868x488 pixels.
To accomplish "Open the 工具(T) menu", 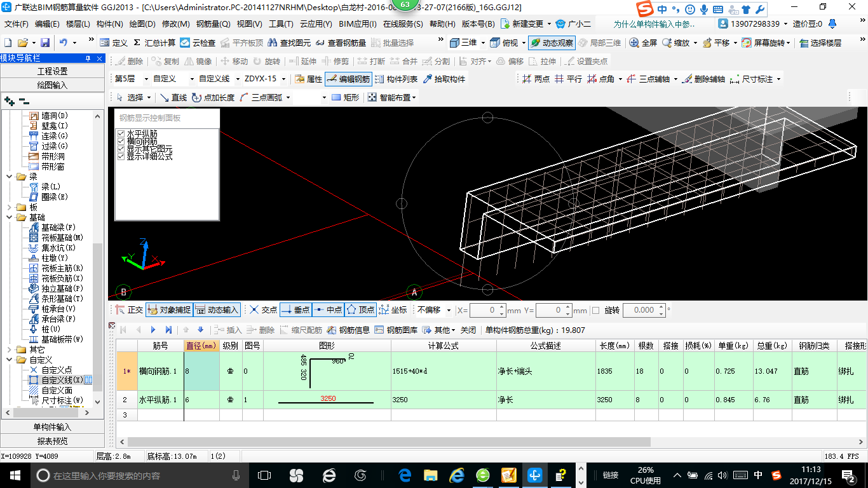I will pos(280,24).
